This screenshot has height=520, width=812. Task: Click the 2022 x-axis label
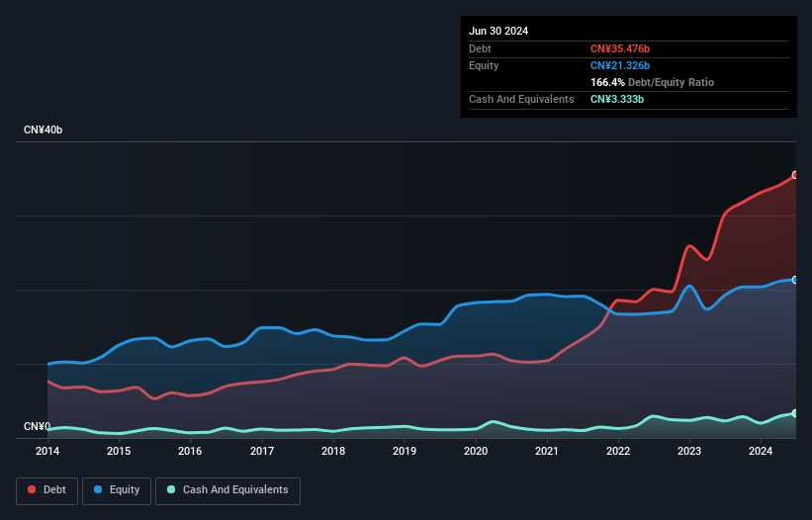tap(618, 451)
